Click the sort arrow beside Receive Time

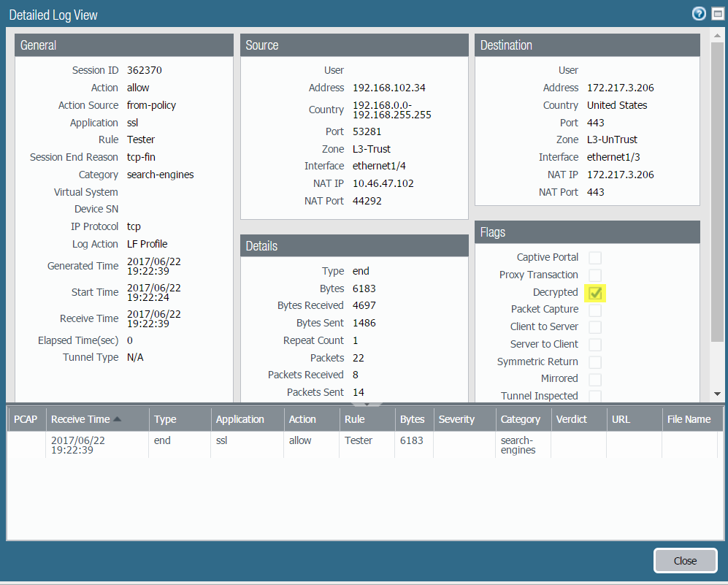[118, 419]
